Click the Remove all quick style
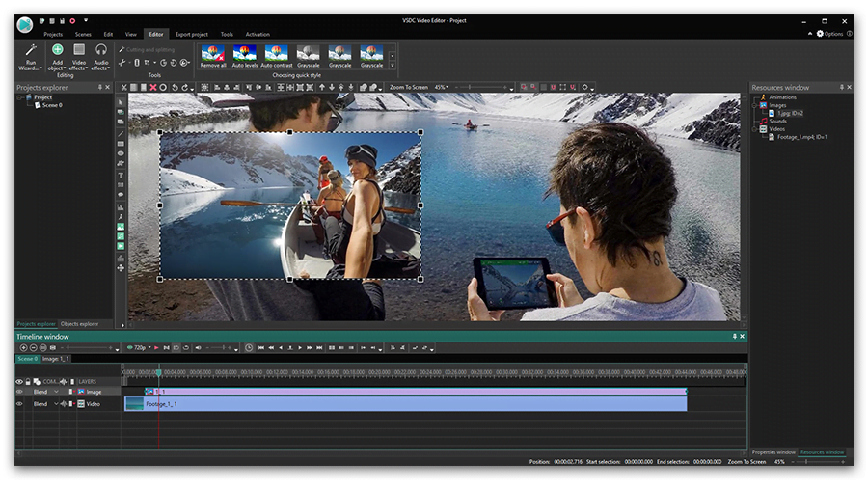 [x=212, y=55]
